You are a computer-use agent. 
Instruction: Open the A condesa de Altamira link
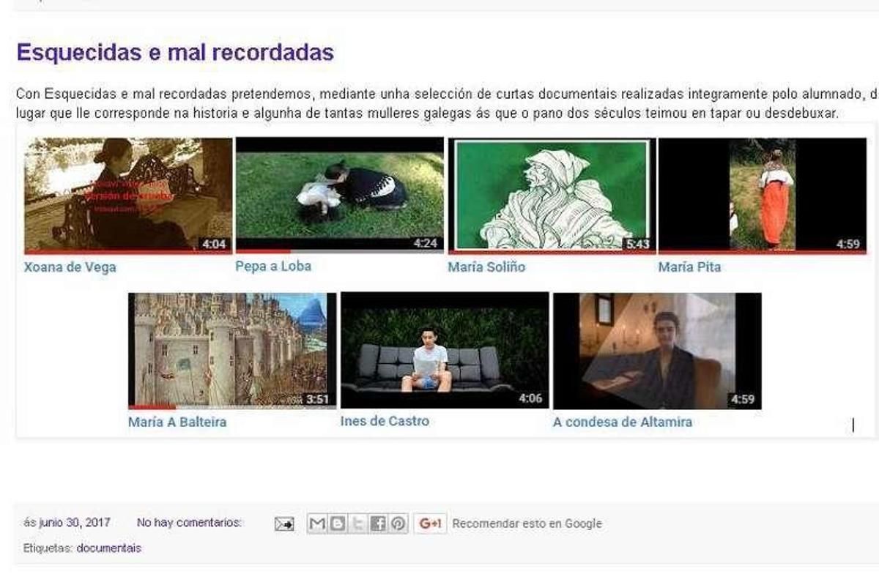tap(623, 422)
